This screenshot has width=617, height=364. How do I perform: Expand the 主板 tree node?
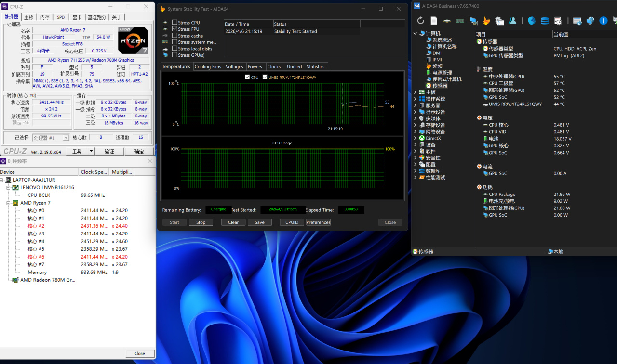(416, 92)
